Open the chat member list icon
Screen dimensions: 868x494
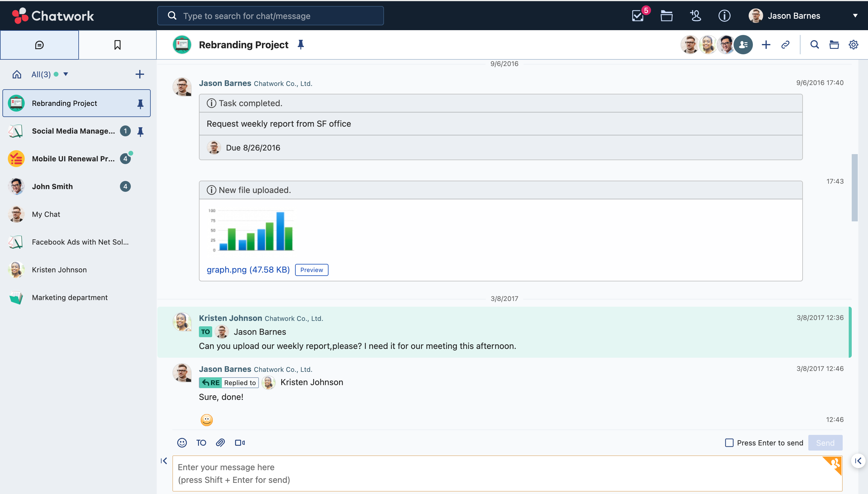coord(743,44)
